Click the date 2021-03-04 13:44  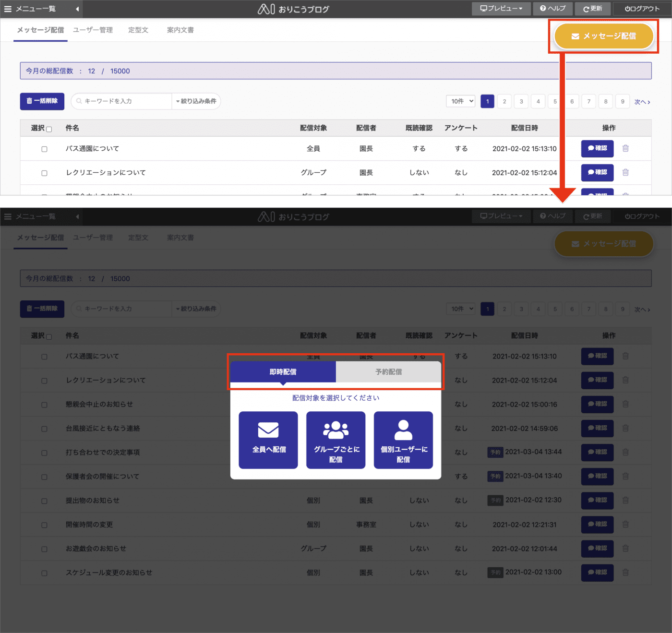[x=533, y=452]
